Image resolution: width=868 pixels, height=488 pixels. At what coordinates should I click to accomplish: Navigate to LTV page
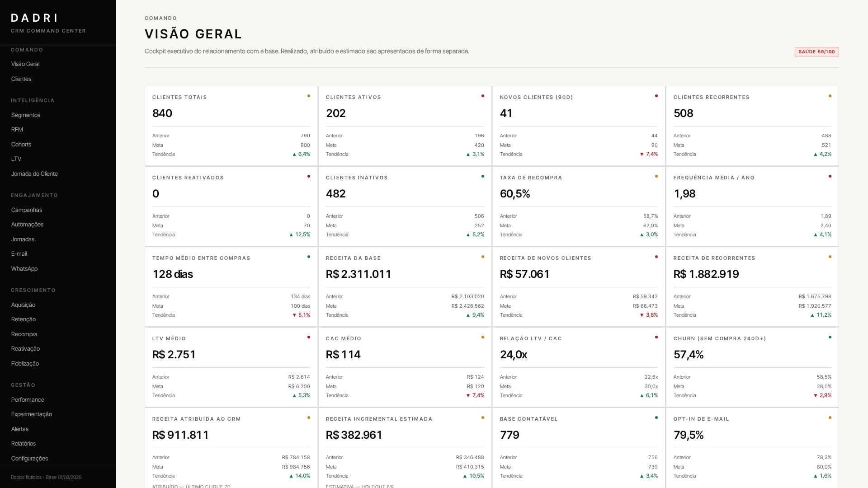[x=16, y=159]
